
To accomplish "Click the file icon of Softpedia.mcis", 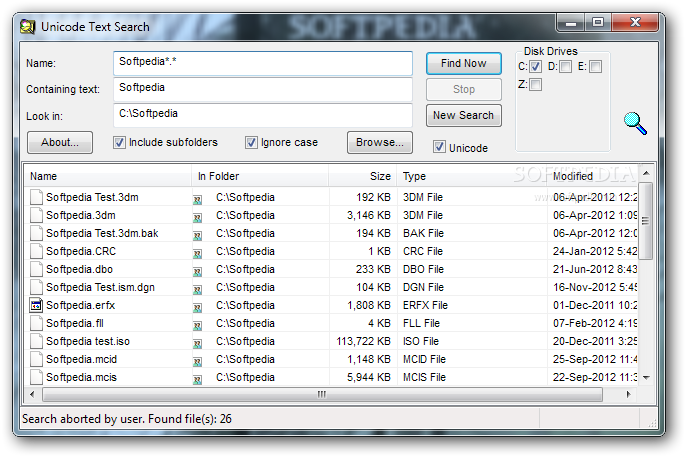I will (x=36, y=377).
